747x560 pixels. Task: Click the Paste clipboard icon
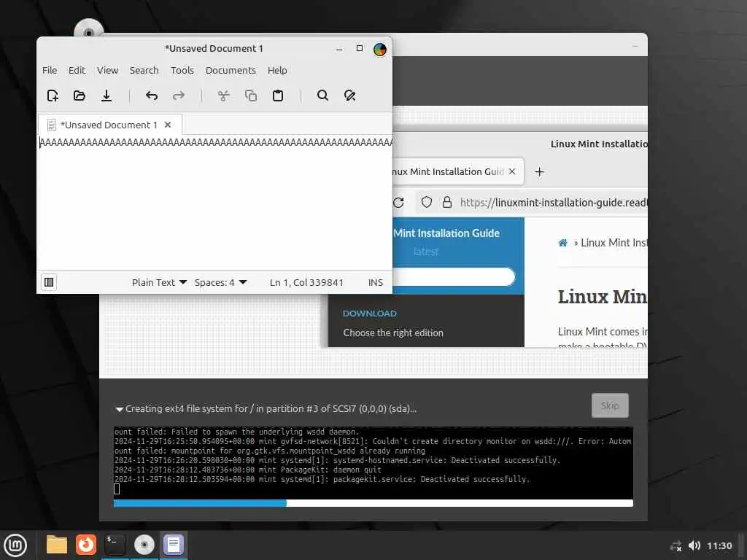click(x=278, y=96)
